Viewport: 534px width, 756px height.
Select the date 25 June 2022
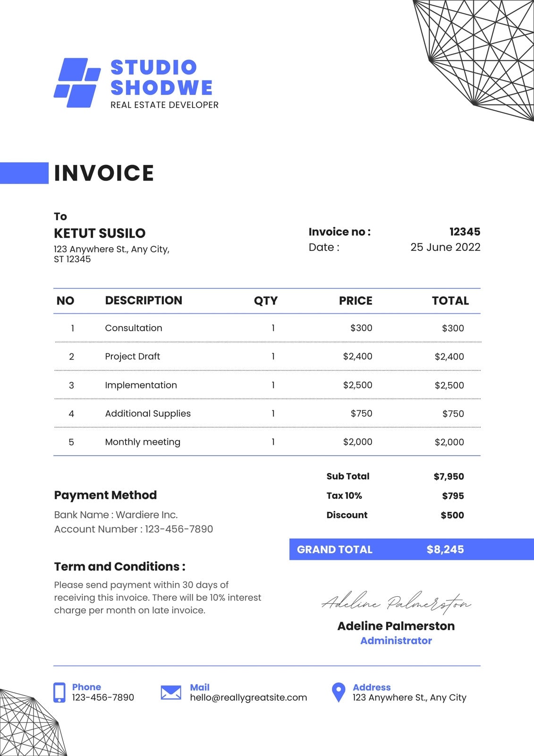pos(445,247)
